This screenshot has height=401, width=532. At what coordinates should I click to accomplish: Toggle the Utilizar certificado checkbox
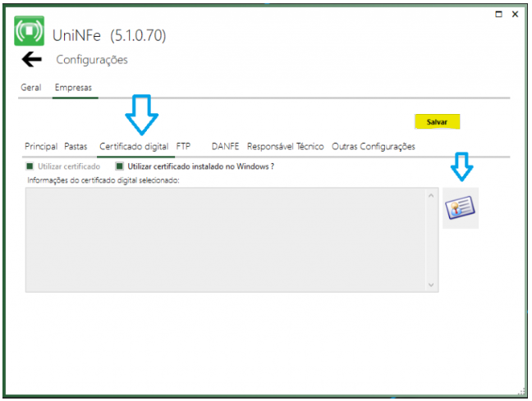(30, 166)
